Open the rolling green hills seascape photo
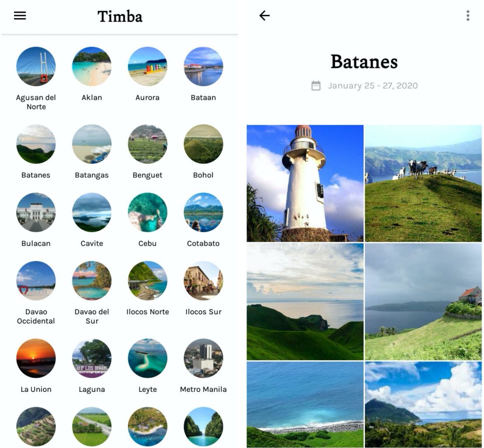 [x=305, y=302]
